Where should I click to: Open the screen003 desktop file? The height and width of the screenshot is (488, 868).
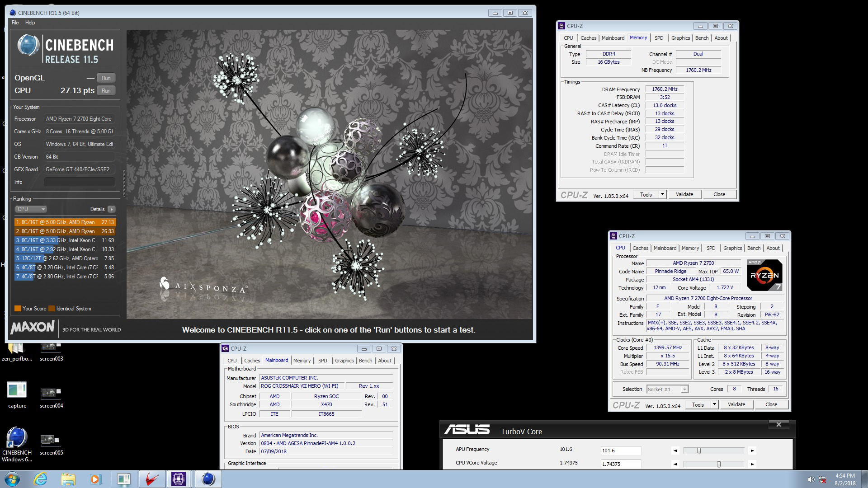coord(51,352)
